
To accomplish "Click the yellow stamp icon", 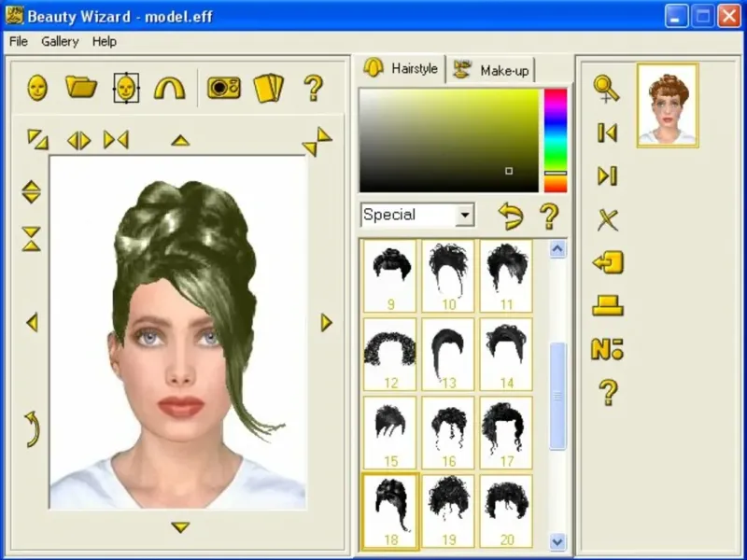I will 608,306.
